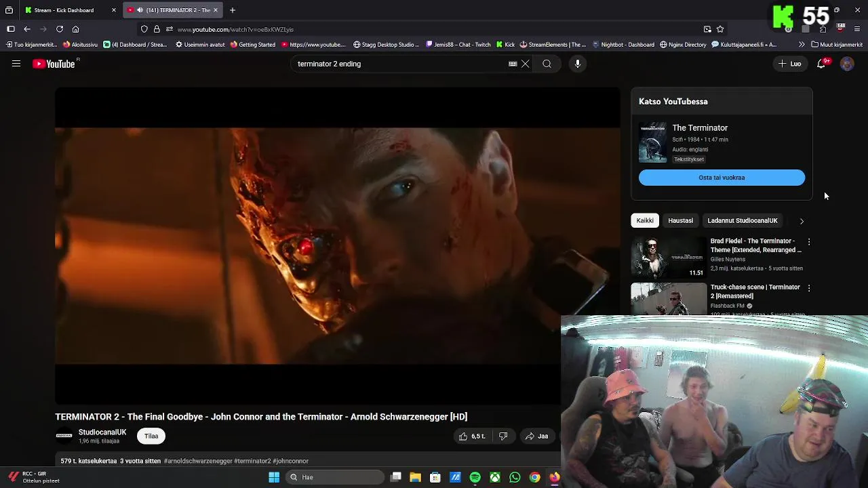Reload the page with the refresh icon
Image resolution: width=868 pixels, height=488 pixels.
60,29
